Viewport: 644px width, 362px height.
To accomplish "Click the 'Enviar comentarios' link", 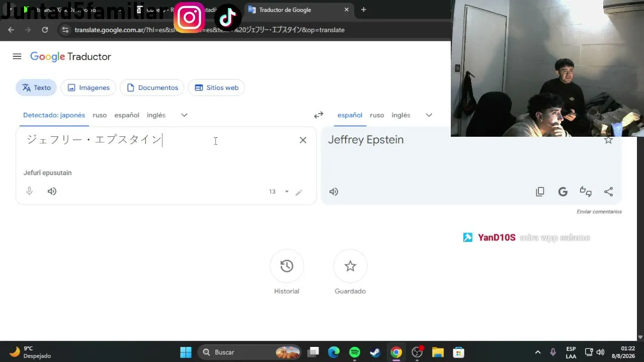I will 599,212.
